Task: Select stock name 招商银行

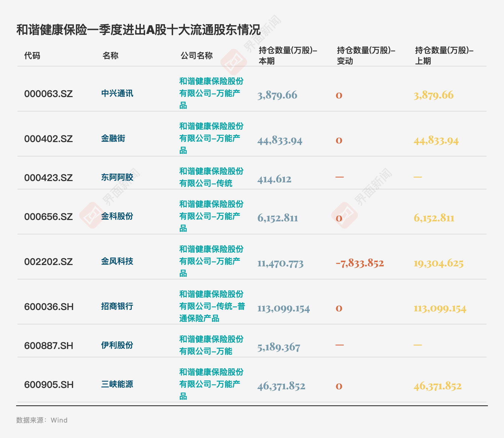Action: click(117, 306)
